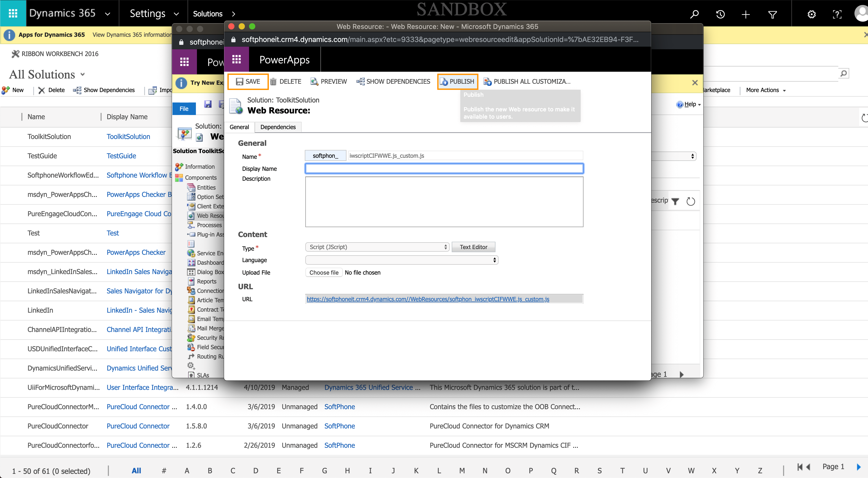
Task: Go to first page arrow in footer
Action: 799,467
